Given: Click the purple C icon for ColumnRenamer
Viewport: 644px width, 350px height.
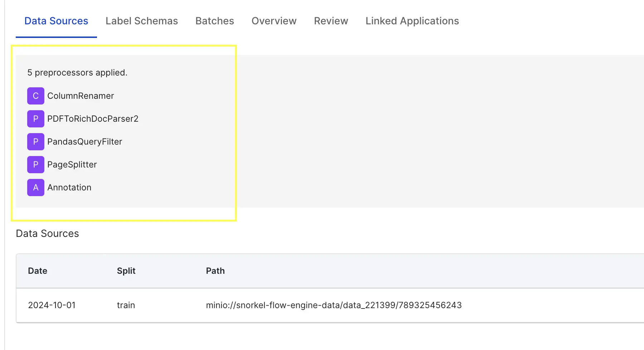Looking at the screenshot, I should pyautogui.click(x=36, y=96).
